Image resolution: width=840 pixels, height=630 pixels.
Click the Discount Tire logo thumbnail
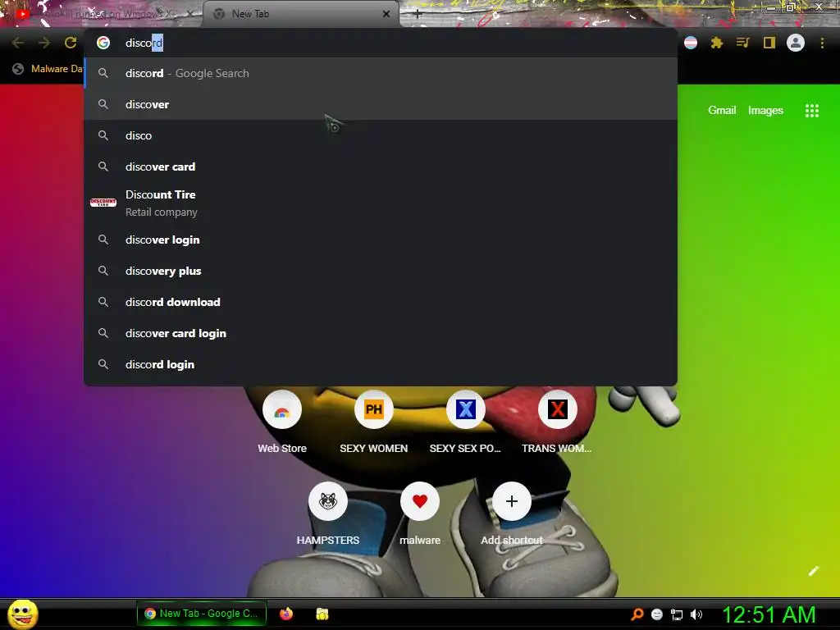coord(103,203)
